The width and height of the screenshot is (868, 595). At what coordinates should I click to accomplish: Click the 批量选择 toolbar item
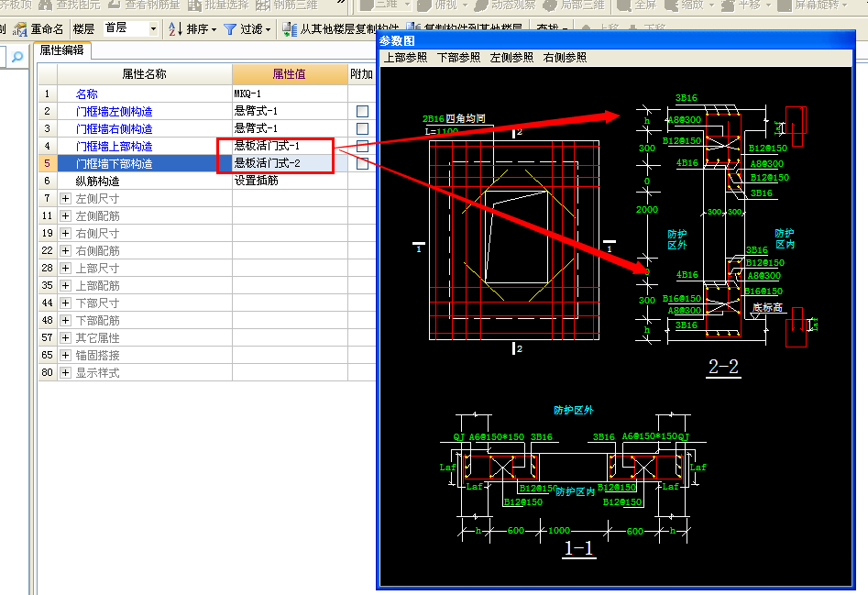(x=219, y=6)
